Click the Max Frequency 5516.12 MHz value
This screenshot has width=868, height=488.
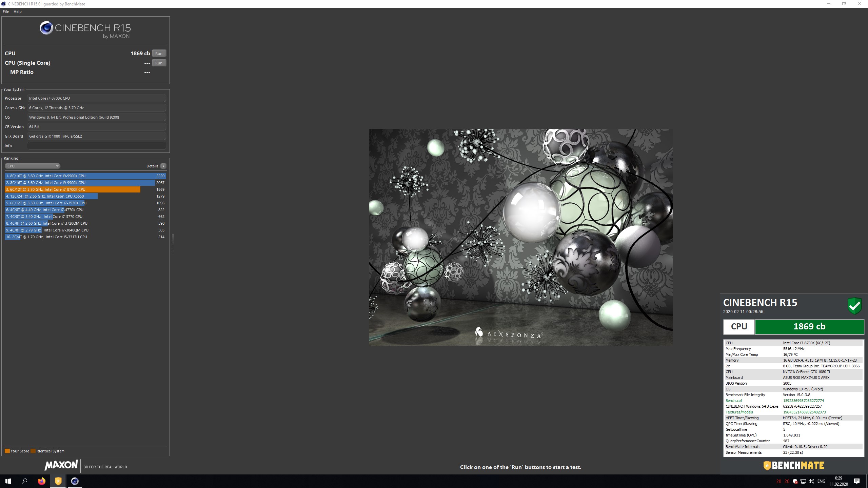793,349
